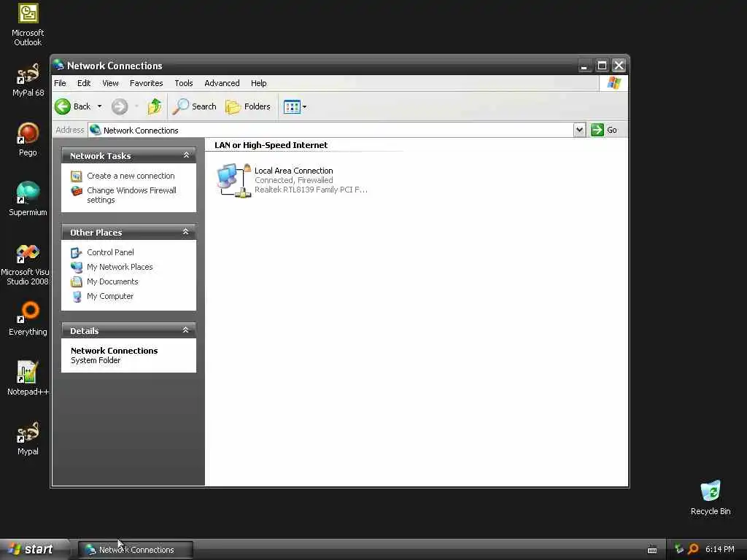This screenshot has height=560, width=747.
Task: Click the Control Panel icon in sidebar
Action: click(76, 253)
